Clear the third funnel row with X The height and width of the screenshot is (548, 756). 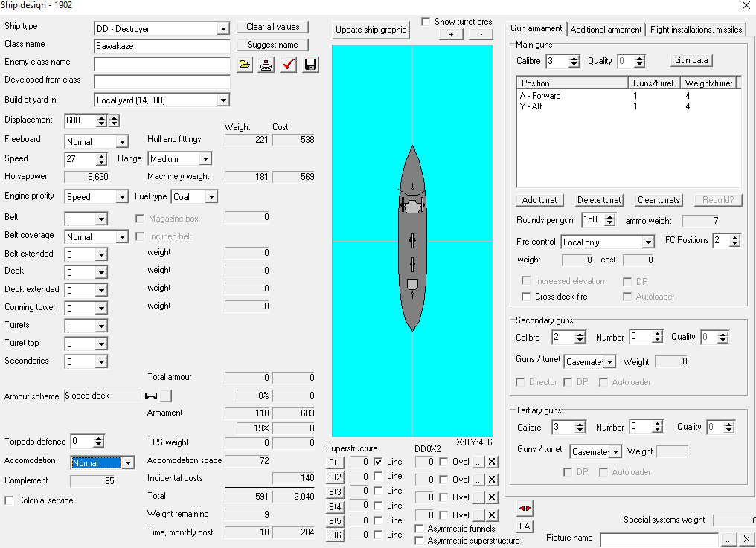(x=492, y=497)
